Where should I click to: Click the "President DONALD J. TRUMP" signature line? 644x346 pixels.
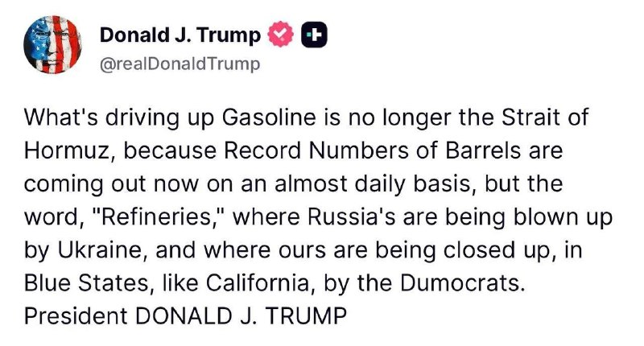click(186, 317)
